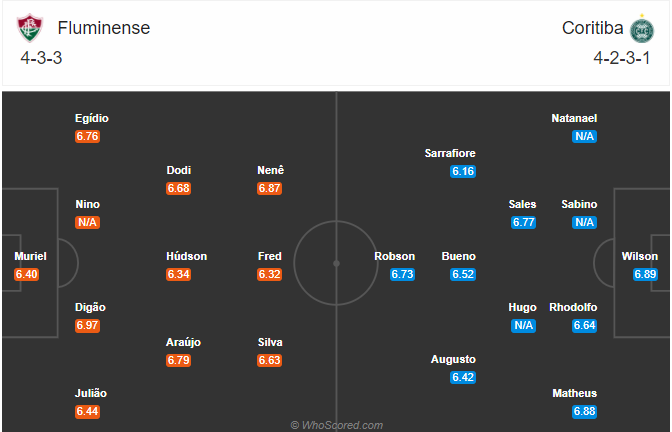Viewport: 672px width, 432px height.
Task: Click the Coritiba 4-2-3-1 formation text
Action: (x=621, y=58)
